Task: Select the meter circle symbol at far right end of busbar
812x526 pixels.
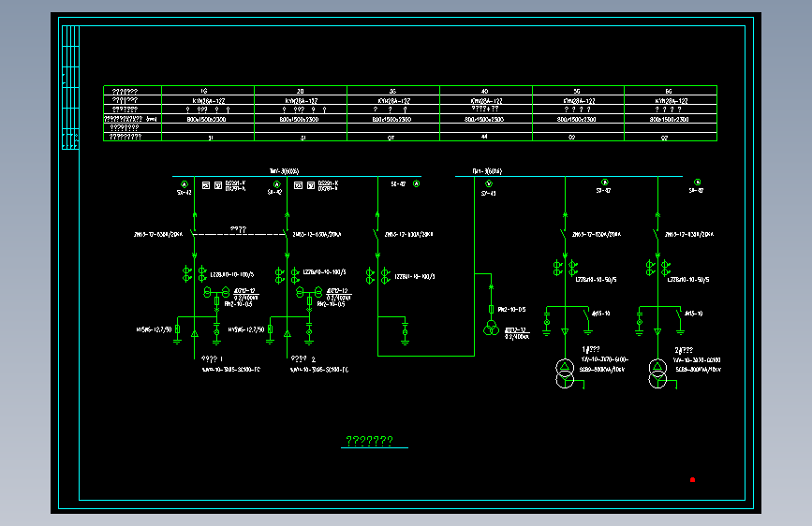Action: [x=698, y=183]
